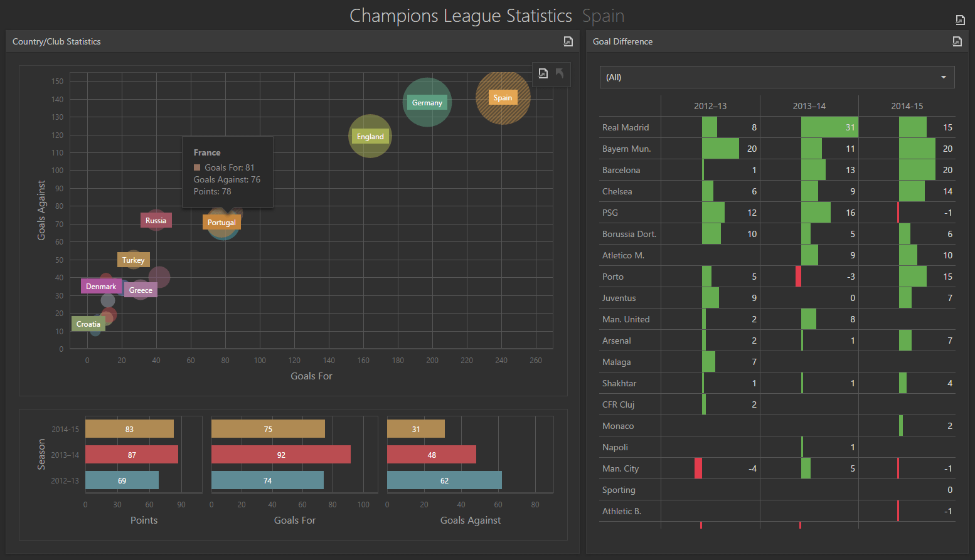Select the Greece bubble label
The width and height of the screenshot is (975, 560).
(x=141, y=290)
